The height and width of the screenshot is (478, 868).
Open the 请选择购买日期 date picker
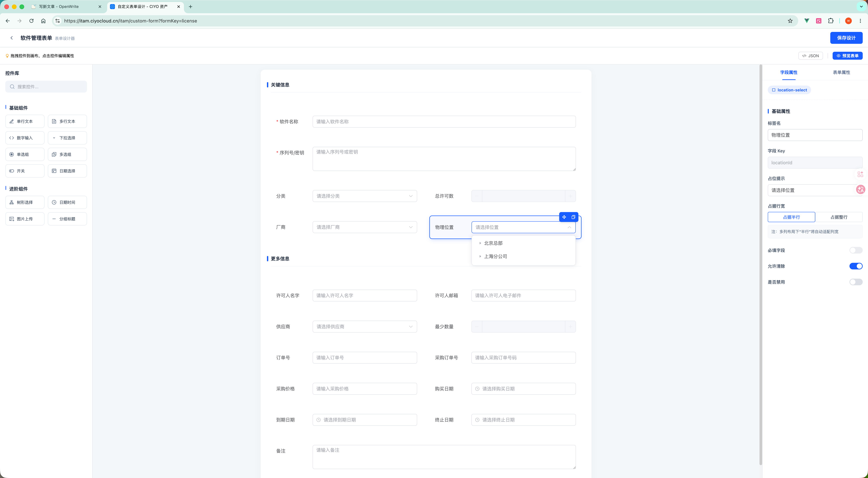(x=523, y=389)
